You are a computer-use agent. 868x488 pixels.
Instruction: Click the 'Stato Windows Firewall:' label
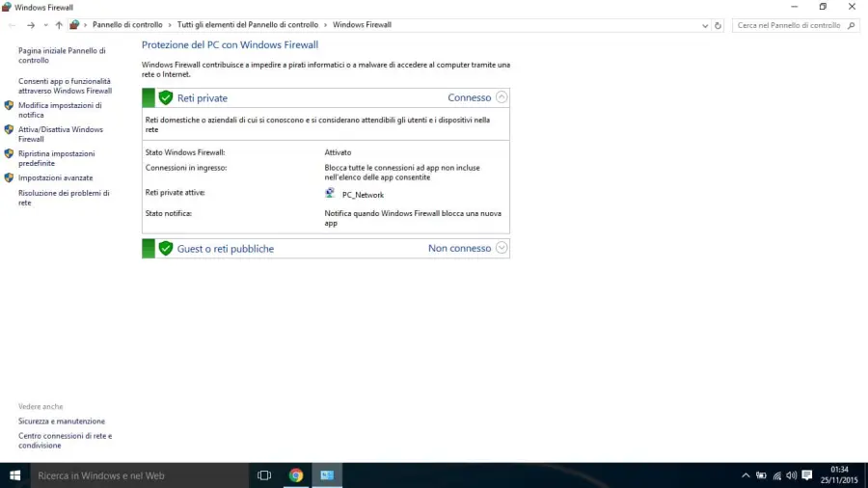pyautogui.click(x=185, y=152)
